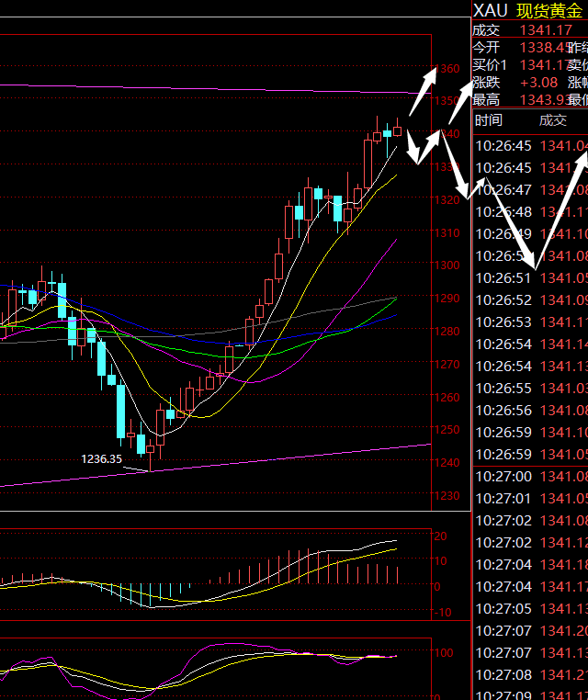The image size is (588, 700).
Task: Click the MACD zero-axis label
Action: click(x=436, y=586)
